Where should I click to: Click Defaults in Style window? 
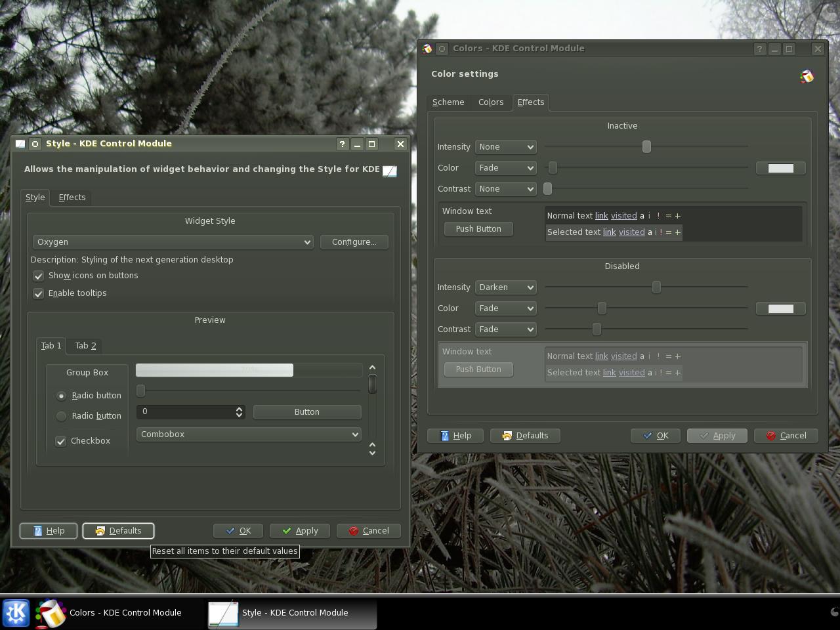(x=118, y=531)
